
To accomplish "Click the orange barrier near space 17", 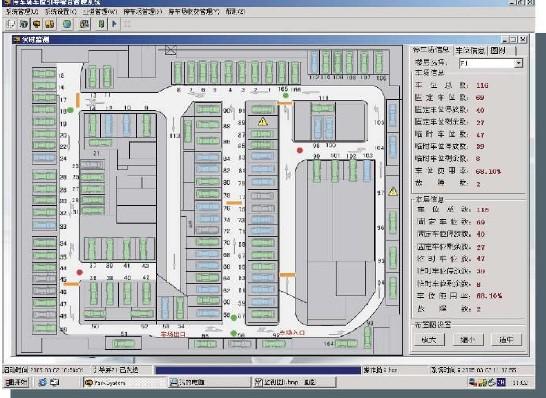I will [x=78, y=100].
